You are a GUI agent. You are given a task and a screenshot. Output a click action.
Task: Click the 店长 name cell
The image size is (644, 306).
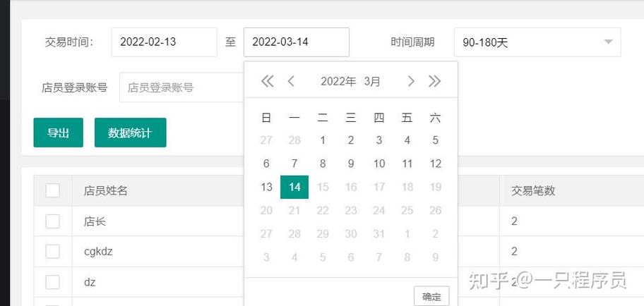pyautogui.click(x=95, y=221)
